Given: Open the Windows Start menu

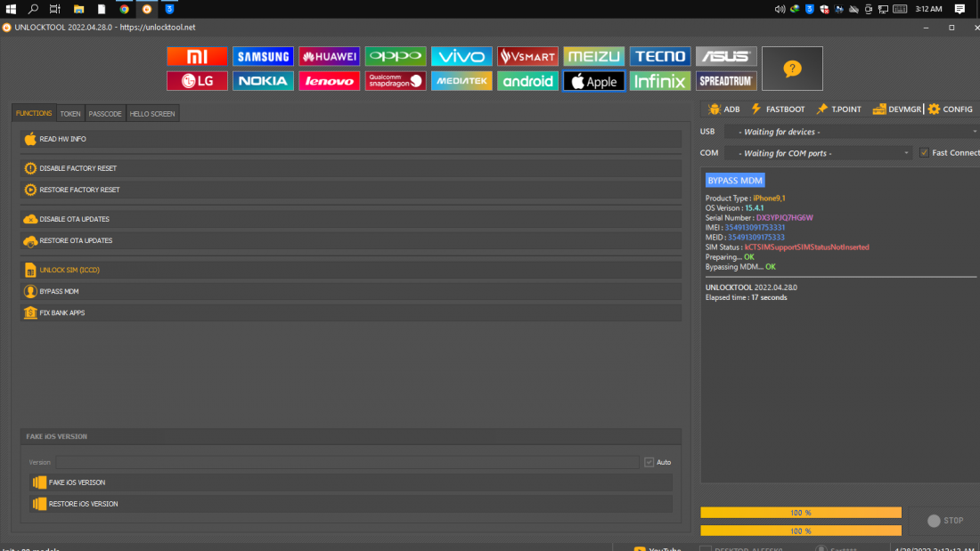Looking at the screenshot, I should pyautogui.click(x=11, y=9).
